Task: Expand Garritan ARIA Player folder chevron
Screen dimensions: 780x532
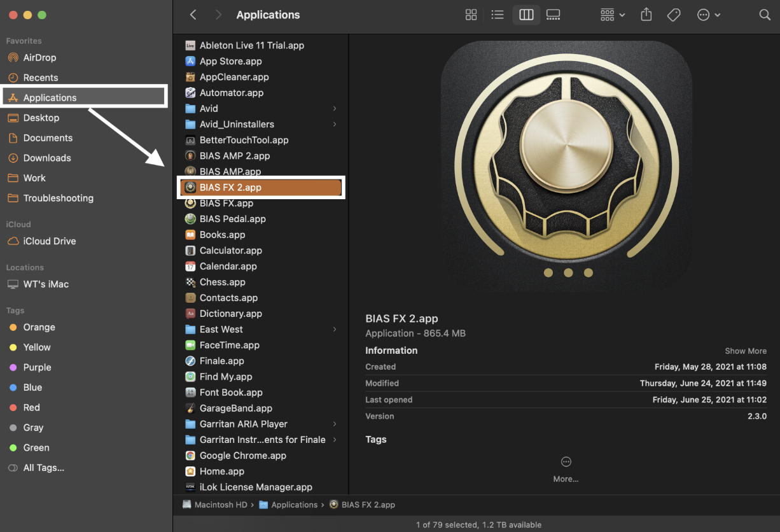Action: pyautogui.click(x=335, y=424)
